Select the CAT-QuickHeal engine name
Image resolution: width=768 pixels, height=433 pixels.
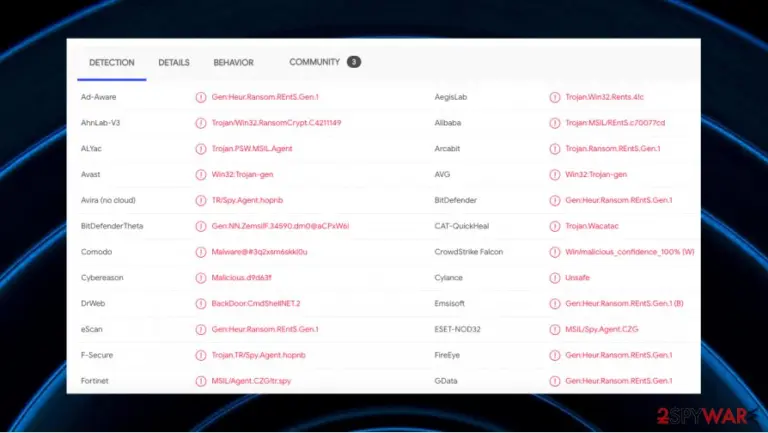click(x=462, y=226)
